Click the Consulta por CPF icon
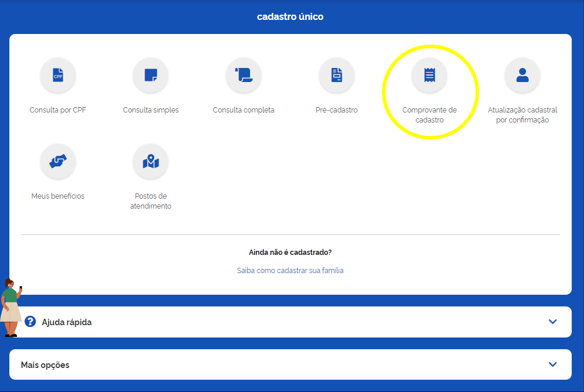 coord(58,76)
